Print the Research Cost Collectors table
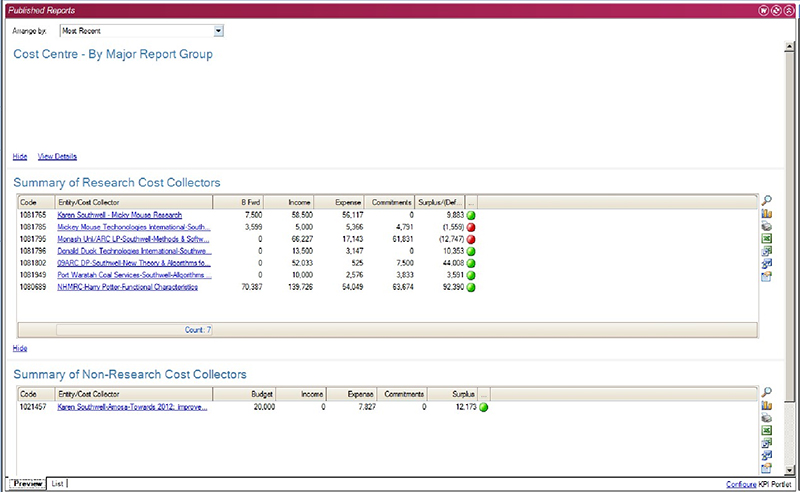Screen dimensions: 800x492 coord(766,227)
